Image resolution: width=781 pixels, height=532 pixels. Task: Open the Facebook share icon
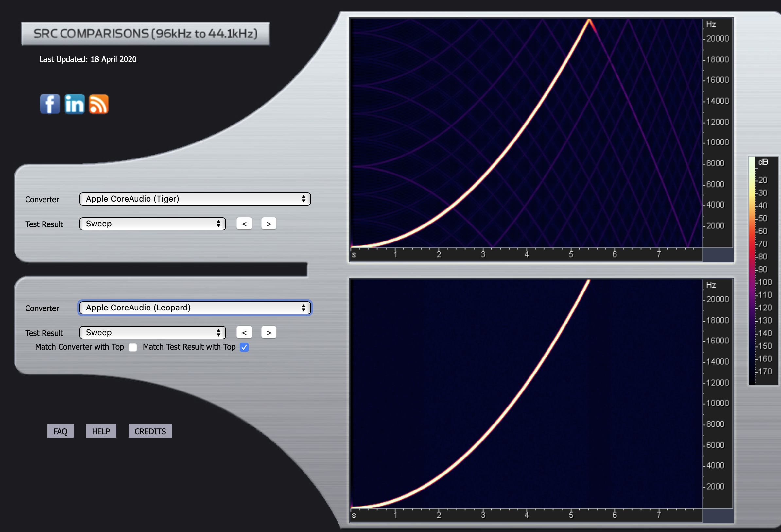tap(50, 104)
